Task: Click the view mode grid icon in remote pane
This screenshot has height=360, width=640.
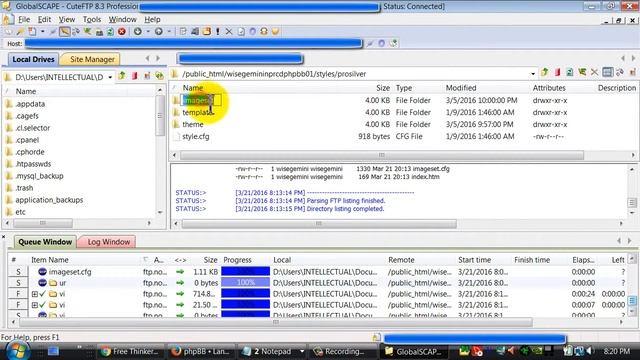Action: point(607,73)
